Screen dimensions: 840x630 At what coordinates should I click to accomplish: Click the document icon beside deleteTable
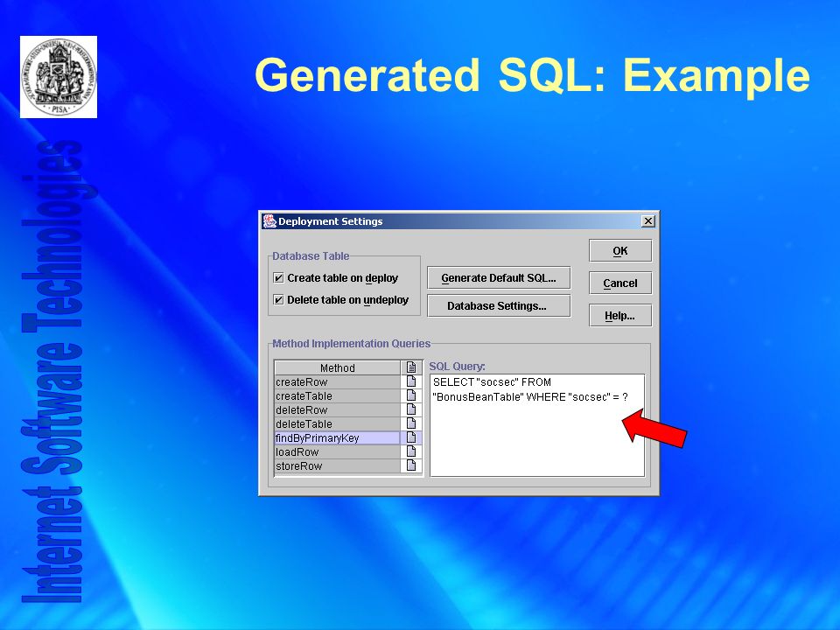click(411, 423)
